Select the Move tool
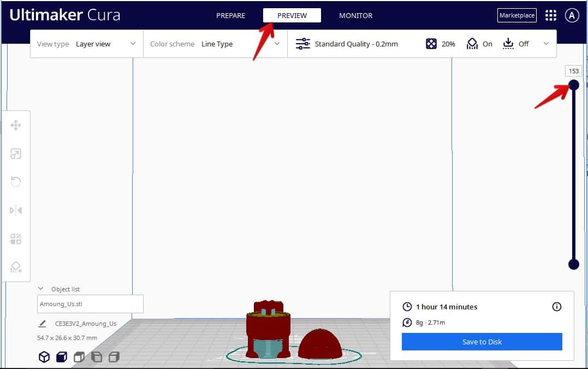 coord(16,125)
